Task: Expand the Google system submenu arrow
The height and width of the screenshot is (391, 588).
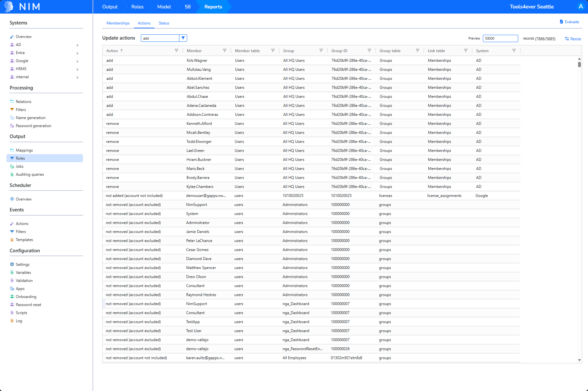Action: (77, 61)
